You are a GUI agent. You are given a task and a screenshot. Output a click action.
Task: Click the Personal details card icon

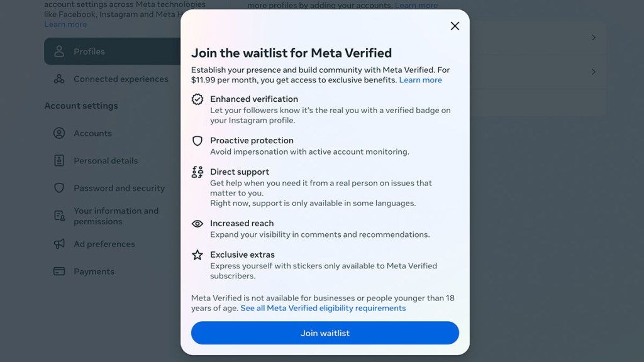pos(59,161)
